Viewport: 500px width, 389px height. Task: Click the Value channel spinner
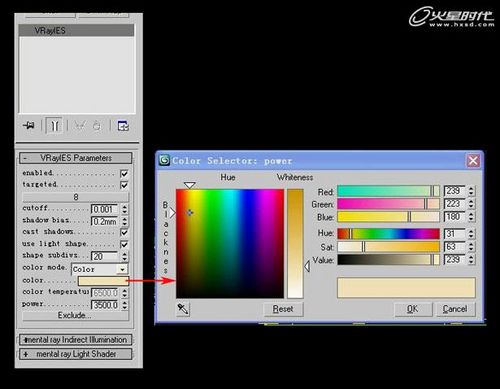pos(471,260)
